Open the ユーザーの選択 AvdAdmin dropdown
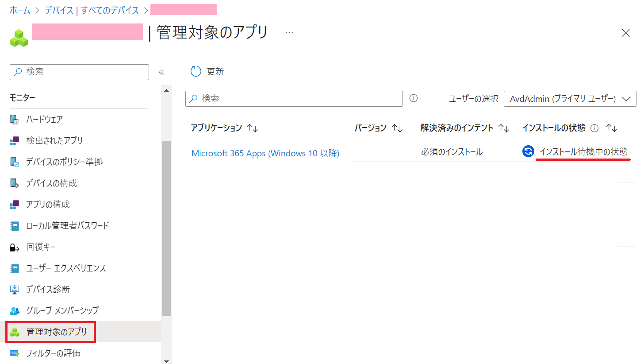The width and height of the screenshot is (644, 364). [570, 99]
